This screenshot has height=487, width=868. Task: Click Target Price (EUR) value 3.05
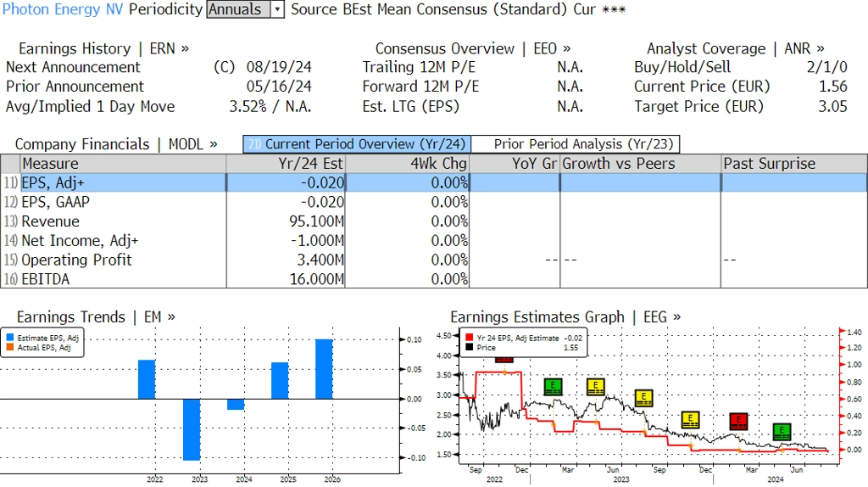833,106
